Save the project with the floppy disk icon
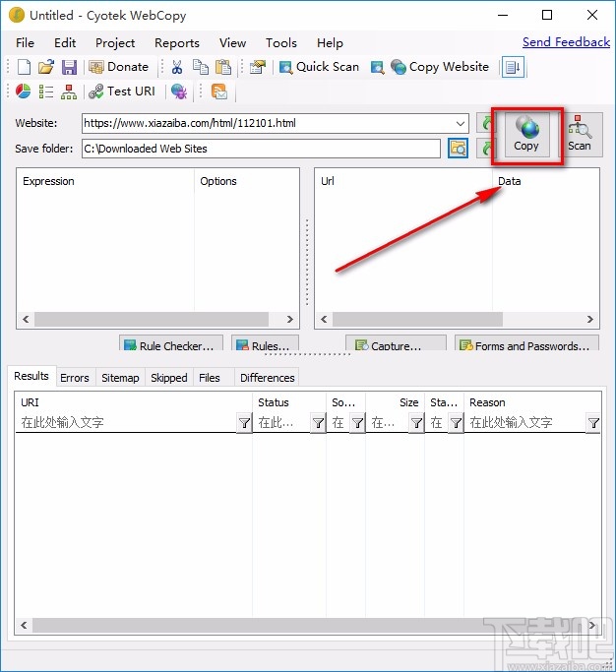 click(x=69, y=67)
